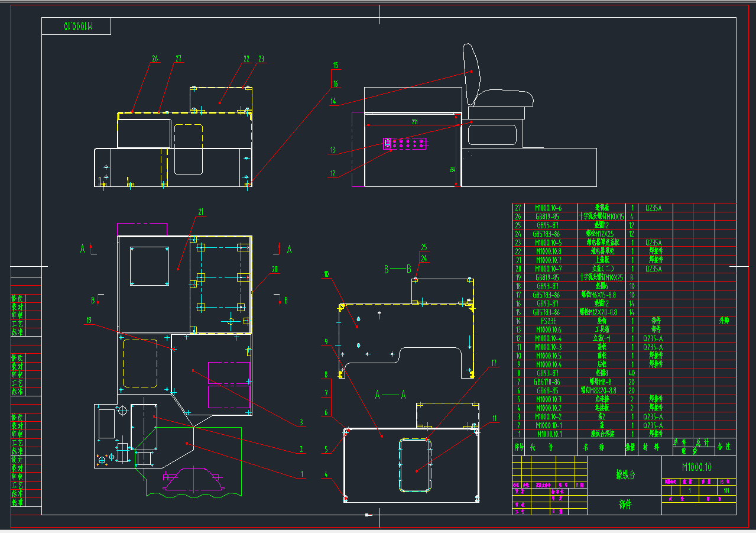756x533 pixels.
Task: Click parts list code M1000.10-5
Action: point(548,243)
